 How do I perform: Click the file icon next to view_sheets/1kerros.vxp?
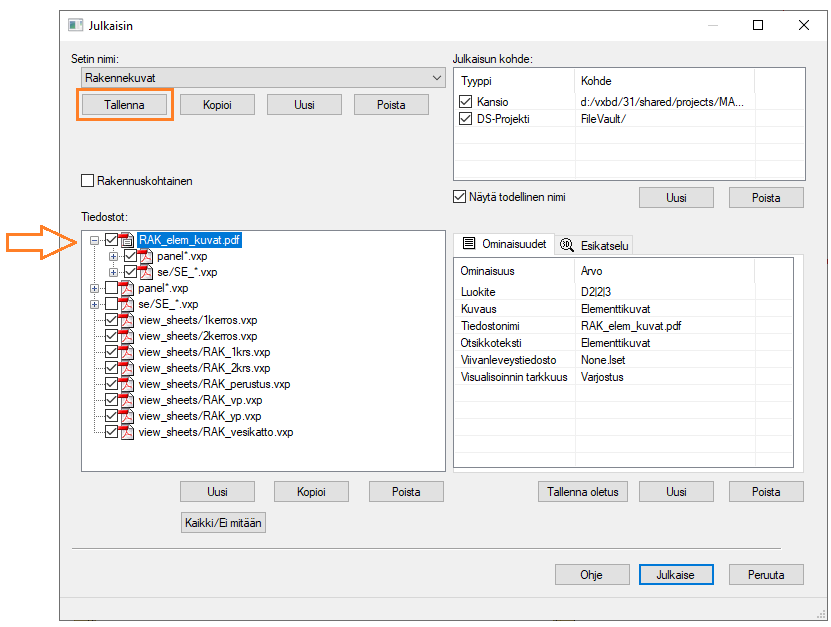pos(127,320)
